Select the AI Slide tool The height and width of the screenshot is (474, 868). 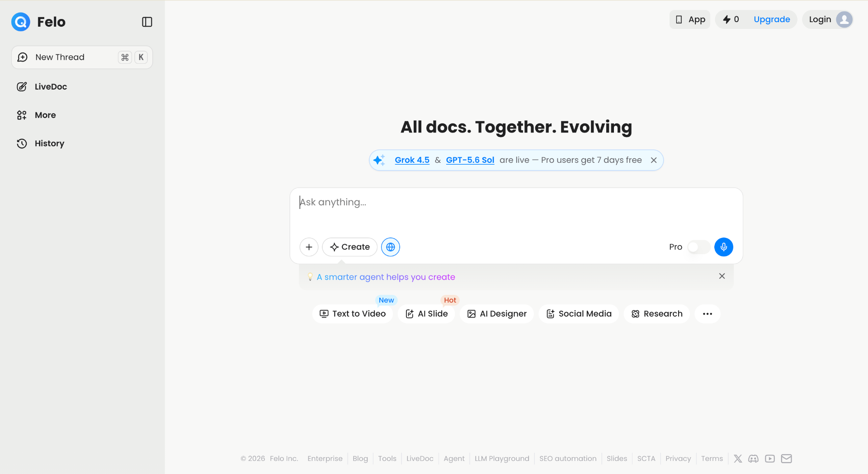(x=426, y=314)
